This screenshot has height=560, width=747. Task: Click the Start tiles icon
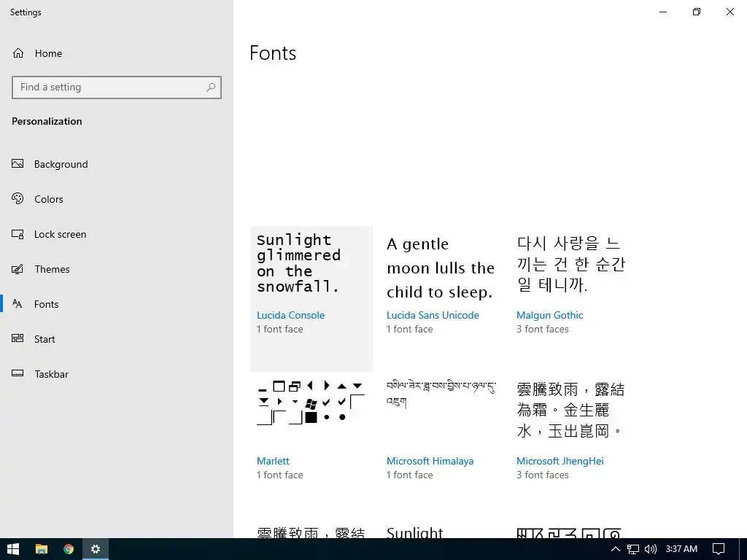[18, 338]
